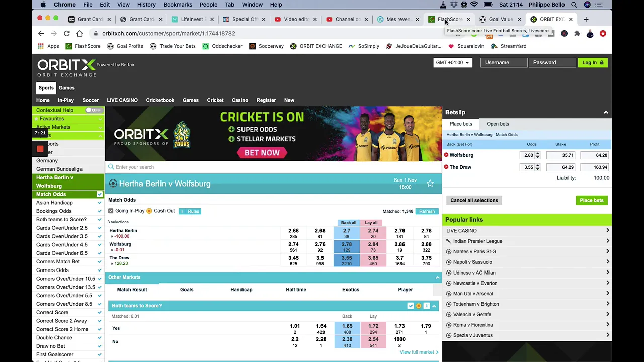Close the FlashScore browser tab
Viewport: 644px width, 362px height.
468,19
